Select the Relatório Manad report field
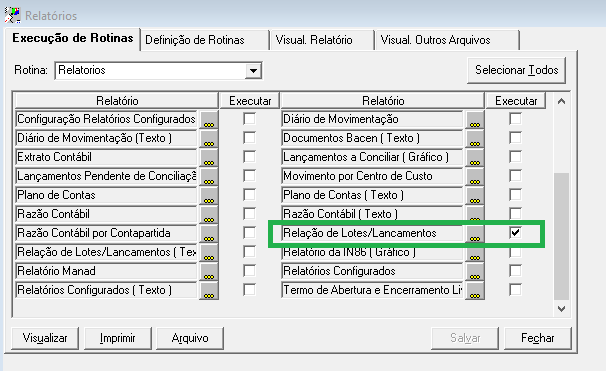The width and height of the screenshot is (606, 371). click(x=107, y=271)
